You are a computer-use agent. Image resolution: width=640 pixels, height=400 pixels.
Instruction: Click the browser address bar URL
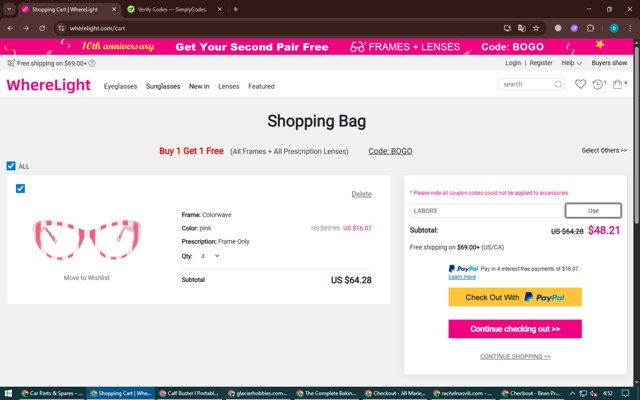coord(97,28)
